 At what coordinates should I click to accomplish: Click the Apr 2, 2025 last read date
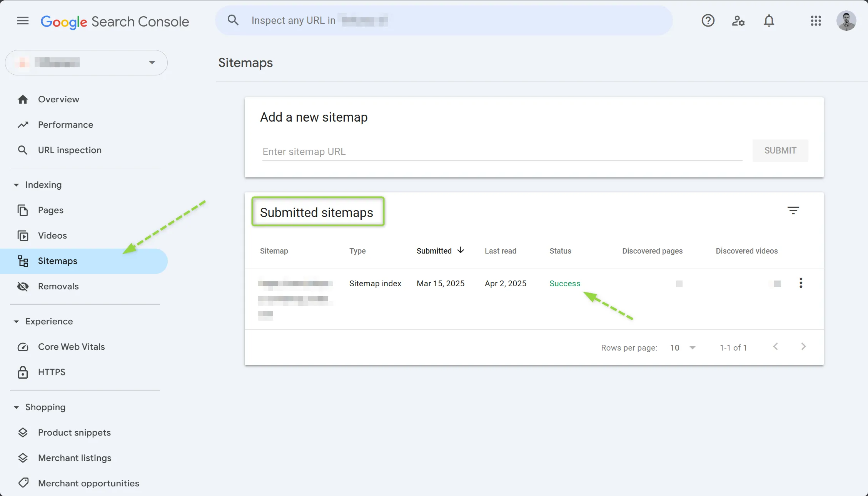pos(506,284)
